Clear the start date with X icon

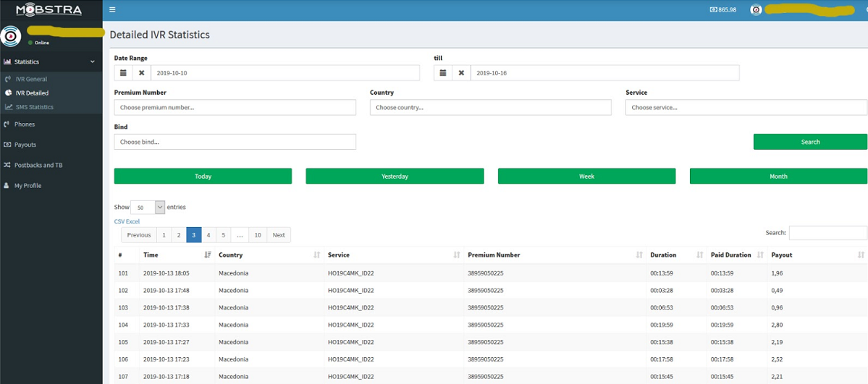[142, 72]
